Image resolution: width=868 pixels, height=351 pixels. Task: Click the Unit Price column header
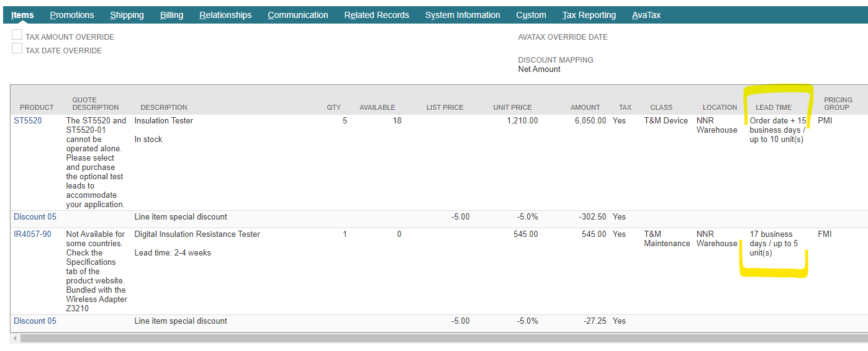(513, 107)
